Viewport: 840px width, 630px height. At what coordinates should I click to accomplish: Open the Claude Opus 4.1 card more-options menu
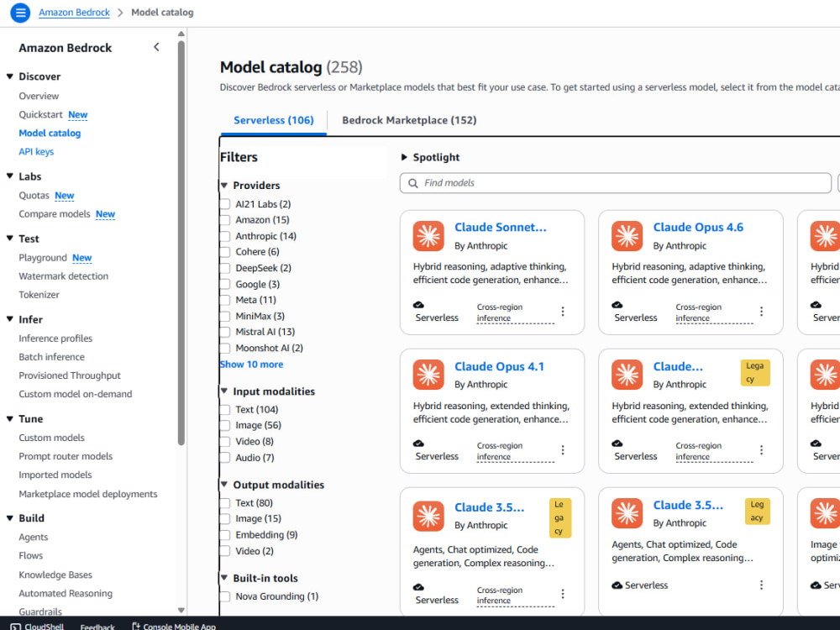point(563,450)
